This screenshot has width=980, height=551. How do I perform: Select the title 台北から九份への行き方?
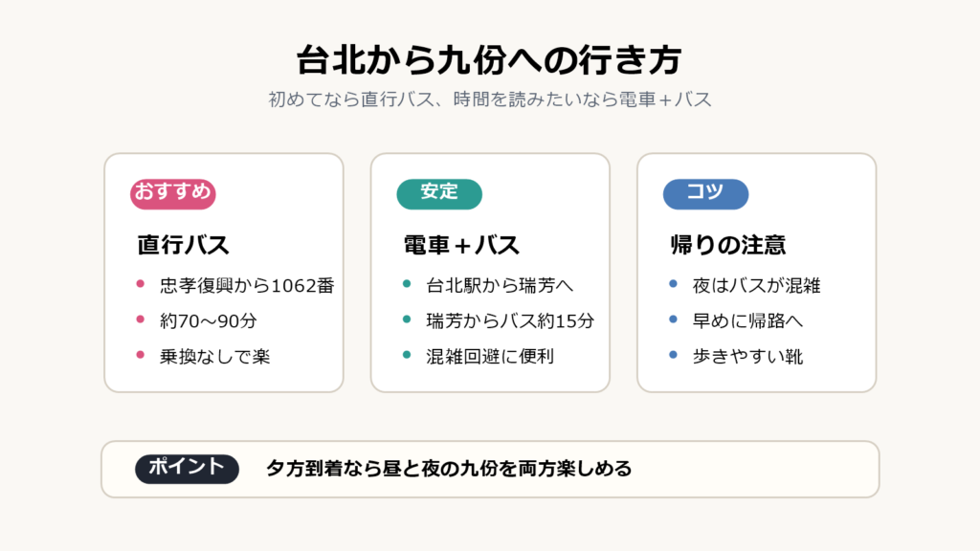tap(489, 60)
